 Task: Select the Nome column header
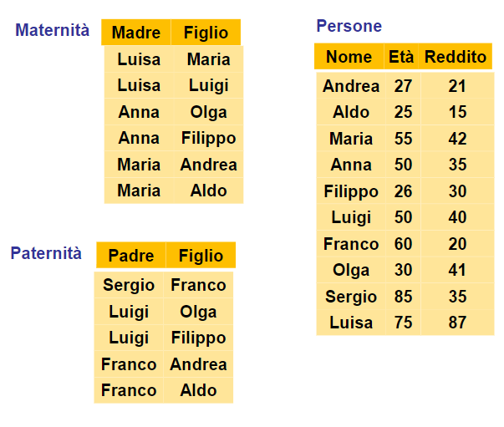[349, 57]
